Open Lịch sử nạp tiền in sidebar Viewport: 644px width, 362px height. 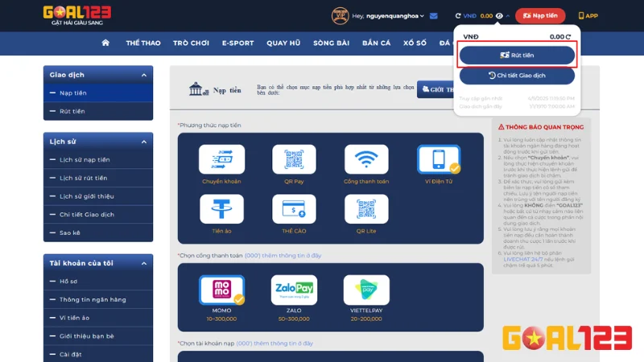click(98, 159)
